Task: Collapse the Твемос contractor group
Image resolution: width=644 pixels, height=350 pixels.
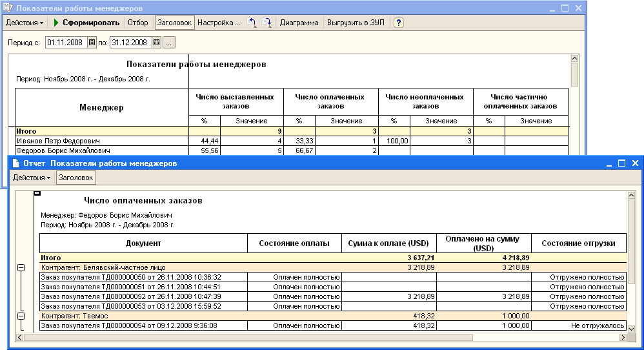Action: tap(21, 316)
